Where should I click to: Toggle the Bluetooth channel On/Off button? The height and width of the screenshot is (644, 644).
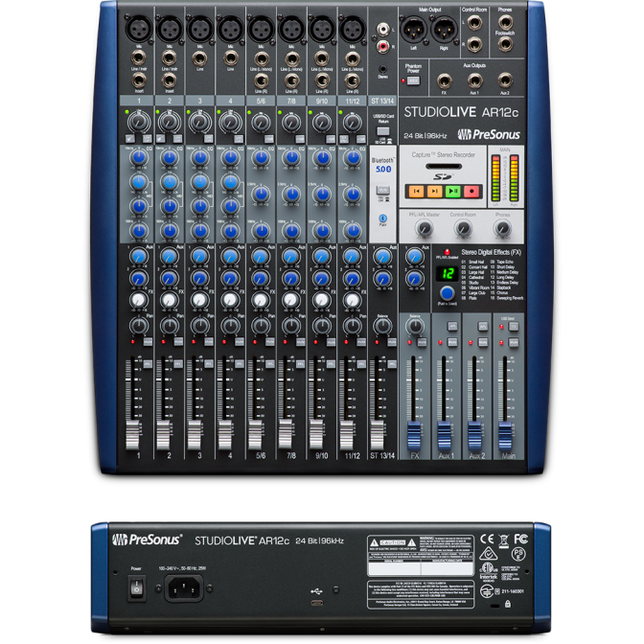pos(382,190)
